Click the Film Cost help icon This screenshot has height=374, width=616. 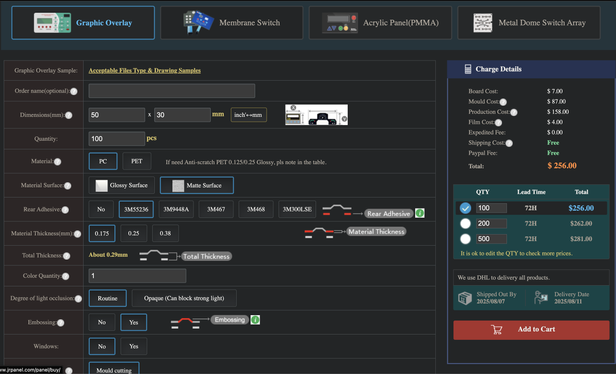499,123
